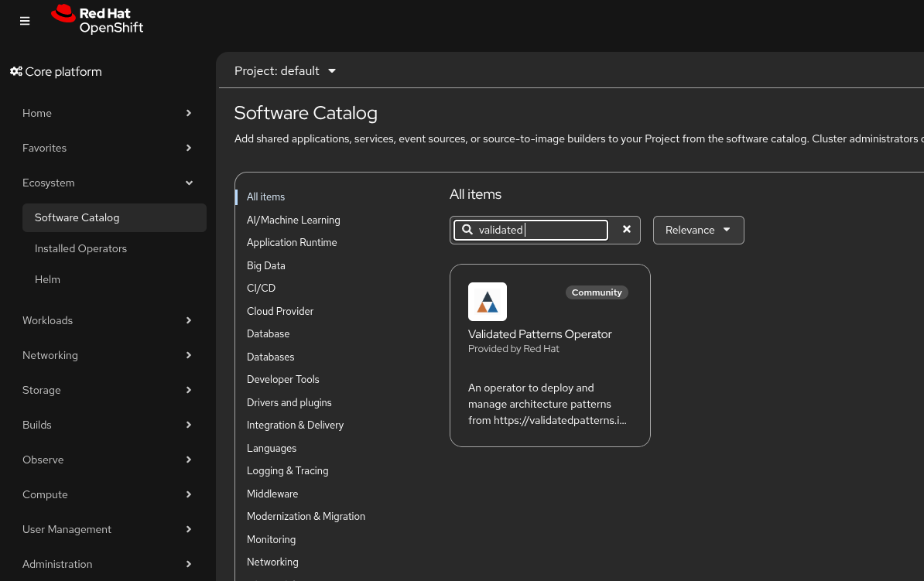Open the Relevance sort dropdown
The image size is (924, 581).
click(698, 230)
